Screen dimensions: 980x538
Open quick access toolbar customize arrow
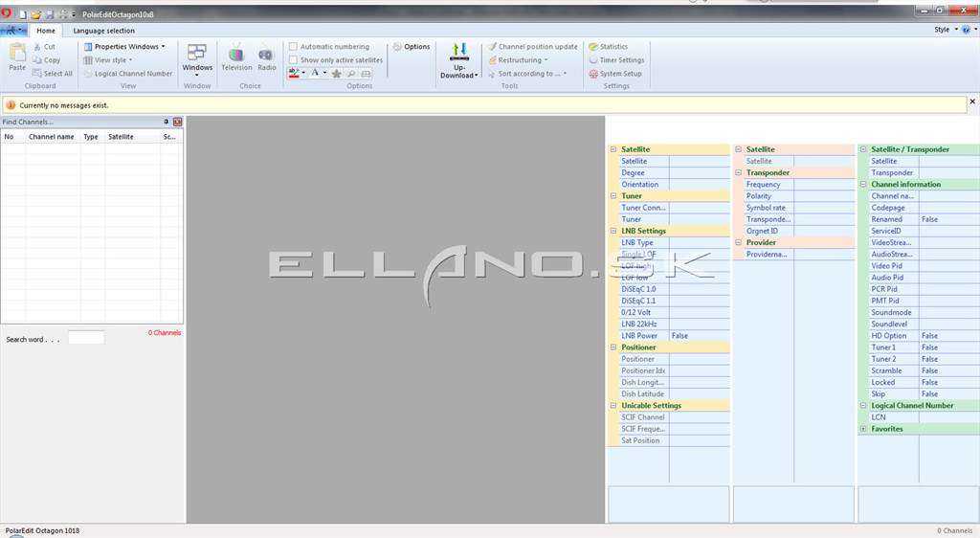pyautogui.click(x=73, y=14)
